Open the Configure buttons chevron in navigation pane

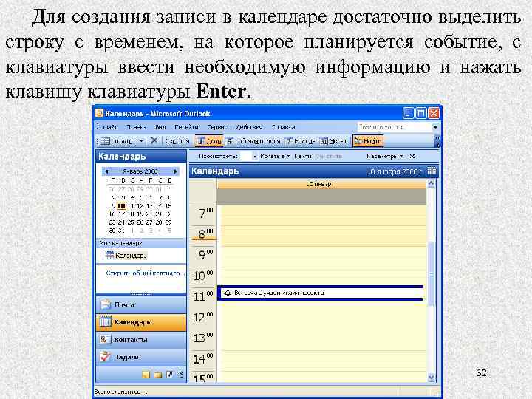(x=181, y=375)
